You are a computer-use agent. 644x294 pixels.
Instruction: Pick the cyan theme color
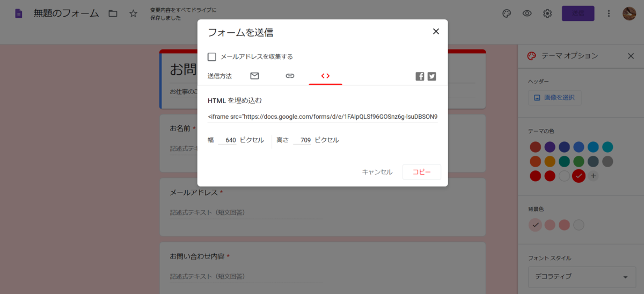click(608, 147)
